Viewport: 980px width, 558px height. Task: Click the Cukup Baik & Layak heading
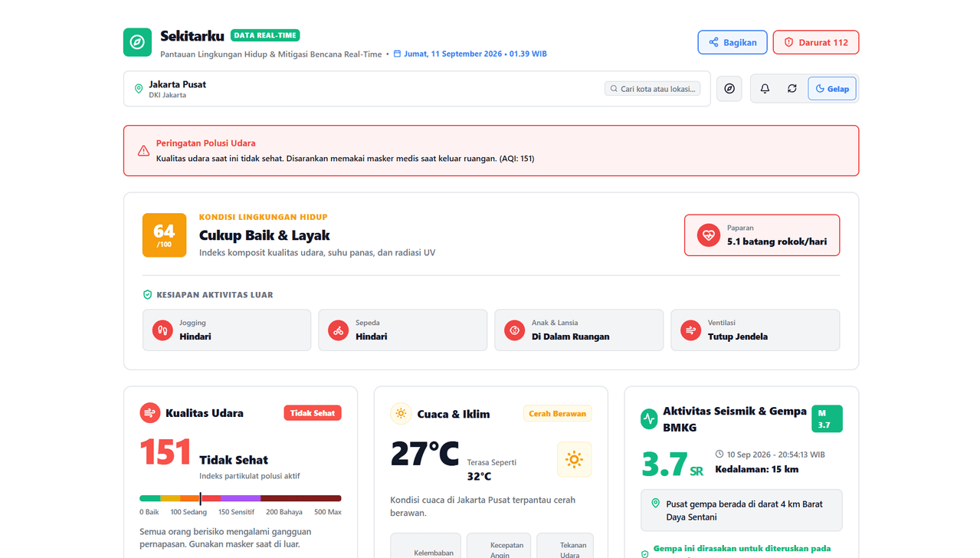(x=264, y=235)
